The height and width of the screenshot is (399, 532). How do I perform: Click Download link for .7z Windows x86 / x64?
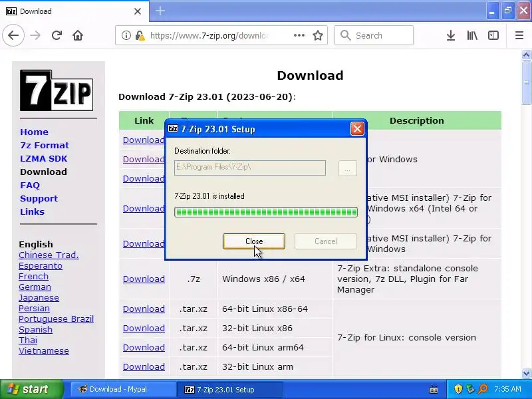coord(144,279)
